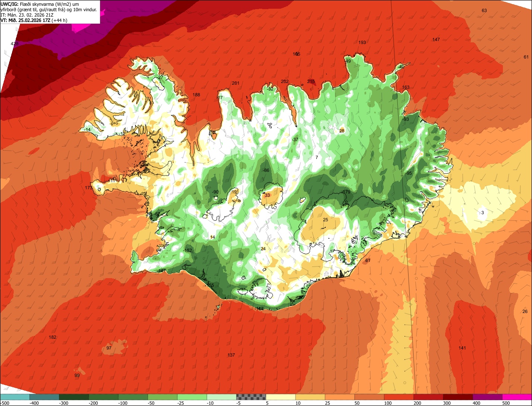The width and height of the screenshot is (532, 406).
Task: Click the '300' legend label
Action: pyautogui.click(x=447, y=403)
